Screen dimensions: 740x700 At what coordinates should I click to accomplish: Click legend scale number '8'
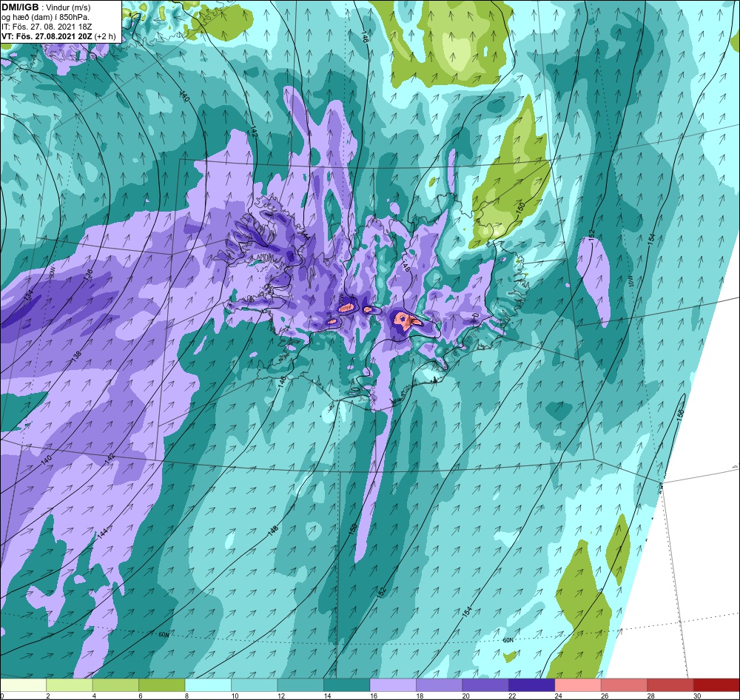(186, 696)
